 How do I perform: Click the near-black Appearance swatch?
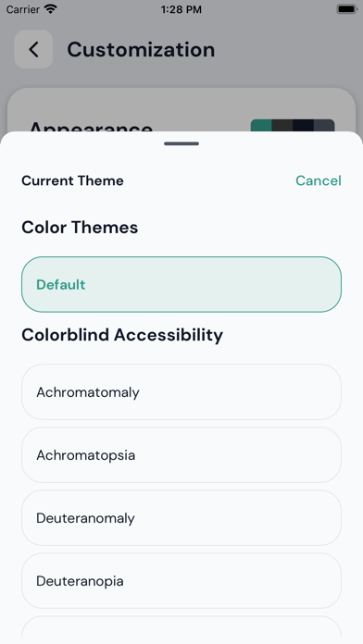coord(303,125)
